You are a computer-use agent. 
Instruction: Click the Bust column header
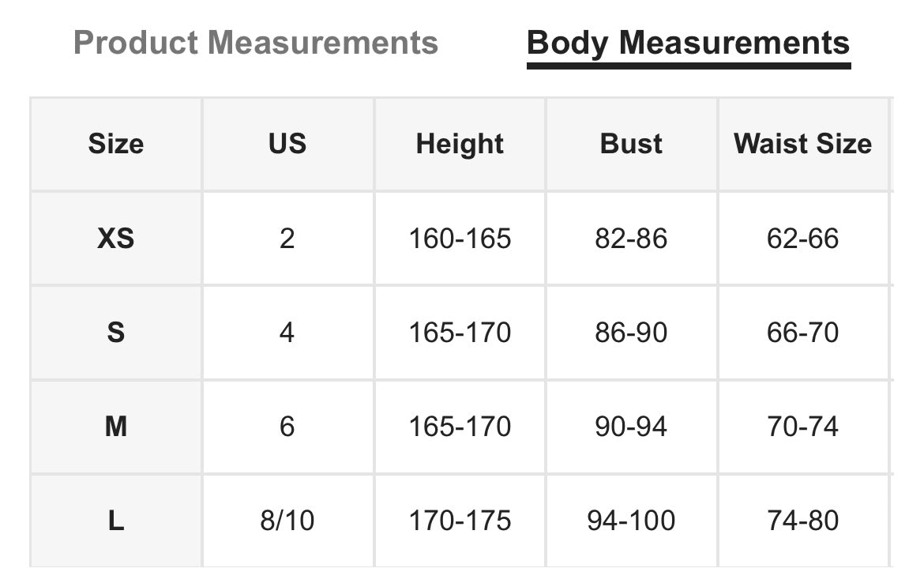click(x=631, y=144)
